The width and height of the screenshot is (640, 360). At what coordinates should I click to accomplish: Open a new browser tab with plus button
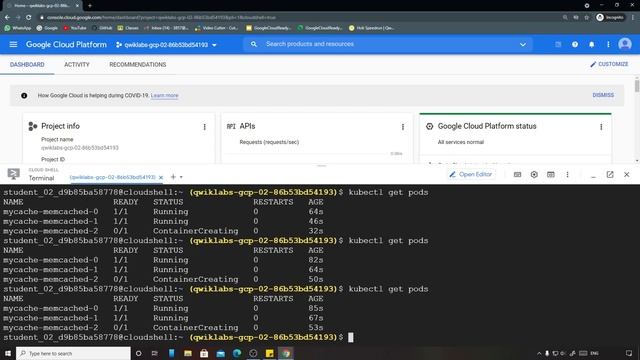coord(90,6)
